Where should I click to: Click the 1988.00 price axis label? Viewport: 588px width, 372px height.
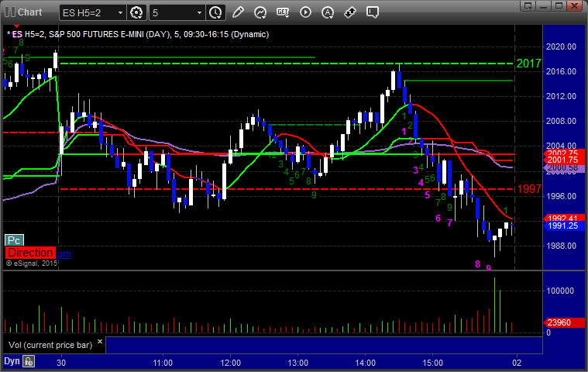pos(561,246)
